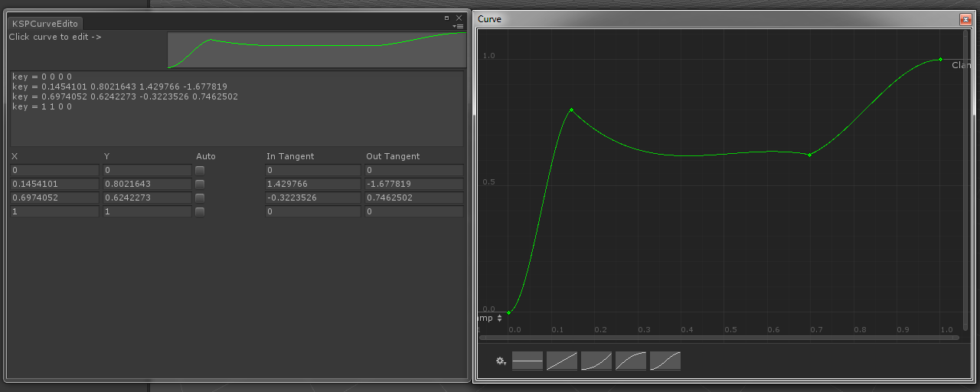The height and width of the screenshot is (392, 980).
Task: Edit the Y field of the first key row
Action: pyautogui.click(x=147, y=170)
